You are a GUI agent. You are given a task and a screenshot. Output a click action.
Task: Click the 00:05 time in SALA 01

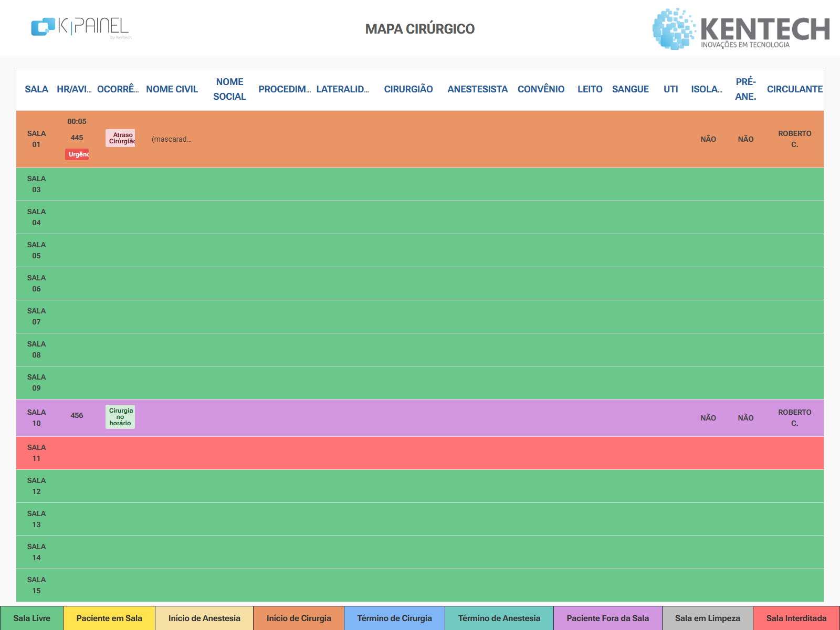click(77, 121)
